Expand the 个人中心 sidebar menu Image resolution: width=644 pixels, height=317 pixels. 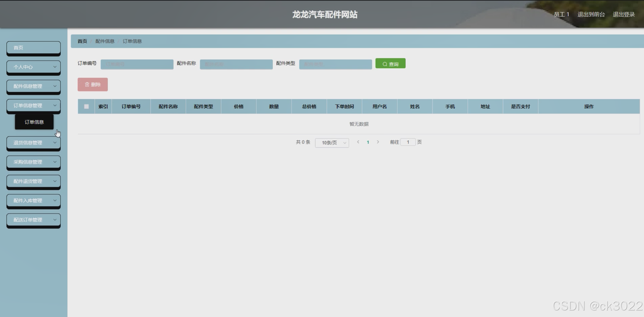pos(33,67)
